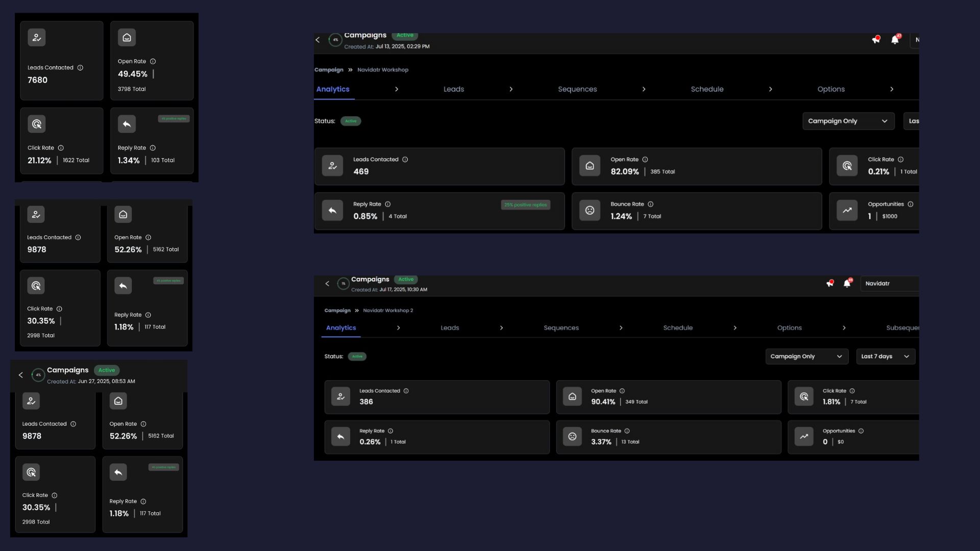Click the Bounce Rate sad-face icon for 3.37%
The image size is (980, 551).
click(572, 437)
